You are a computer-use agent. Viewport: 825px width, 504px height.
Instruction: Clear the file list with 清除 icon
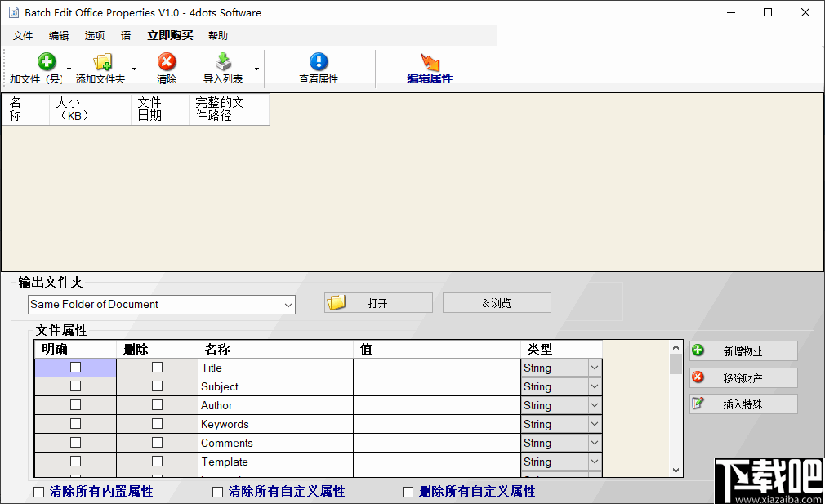tap(166, 60)
